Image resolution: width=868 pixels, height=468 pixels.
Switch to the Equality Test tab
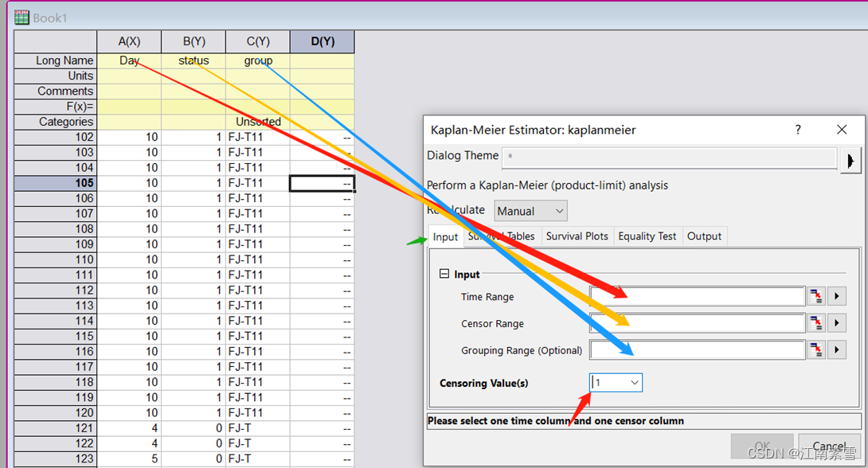click(x=647, y=236)
